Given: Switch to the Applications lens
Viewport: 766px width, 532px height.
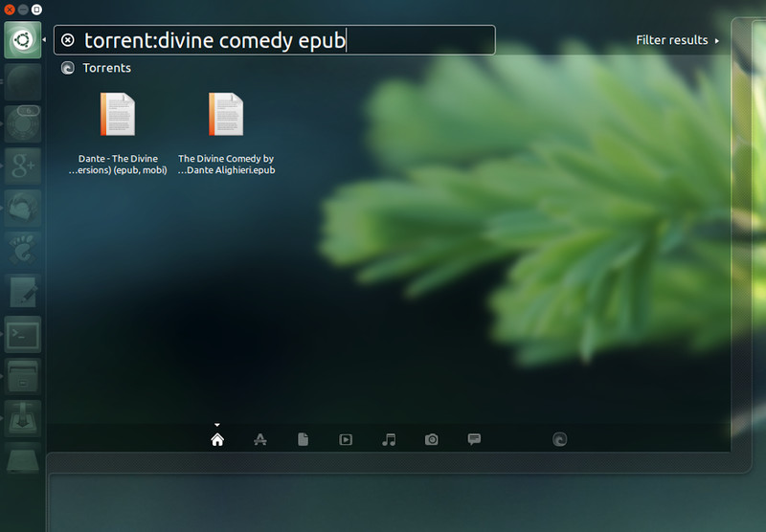Looking at the screenshot, I should pyautogui.click(x=260, y=440).
